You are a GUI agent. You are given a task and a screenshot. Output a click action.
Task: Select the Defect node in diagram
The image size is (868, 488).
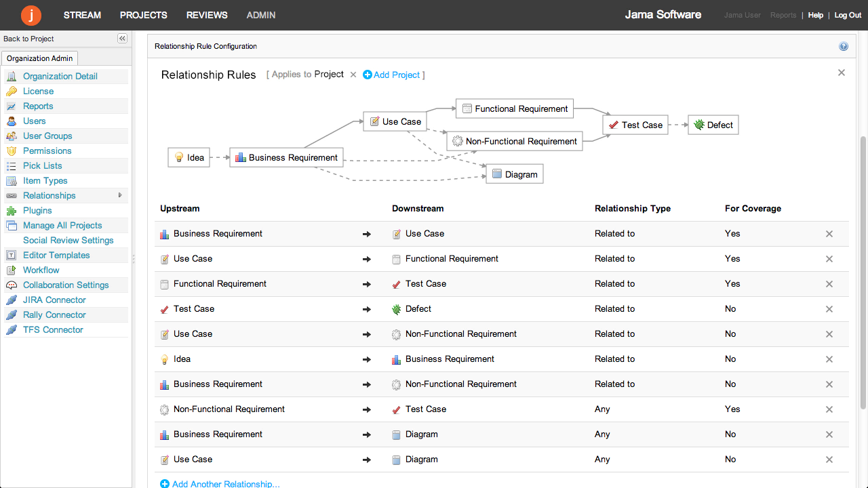[713, 125]
